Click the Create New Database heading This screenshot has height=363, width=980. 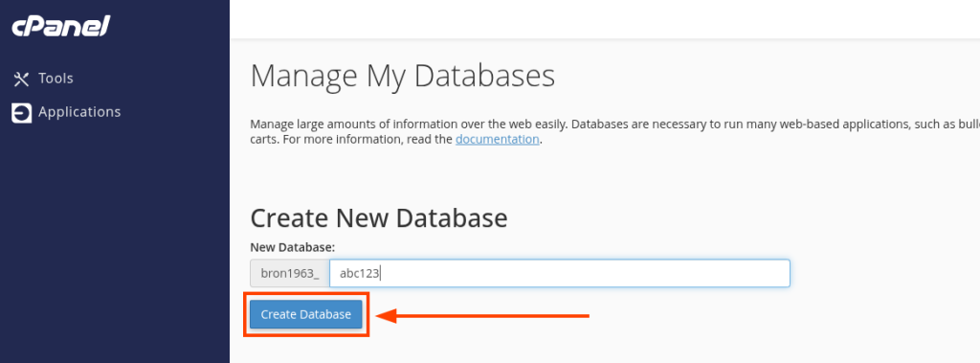(x=379, y=217)
